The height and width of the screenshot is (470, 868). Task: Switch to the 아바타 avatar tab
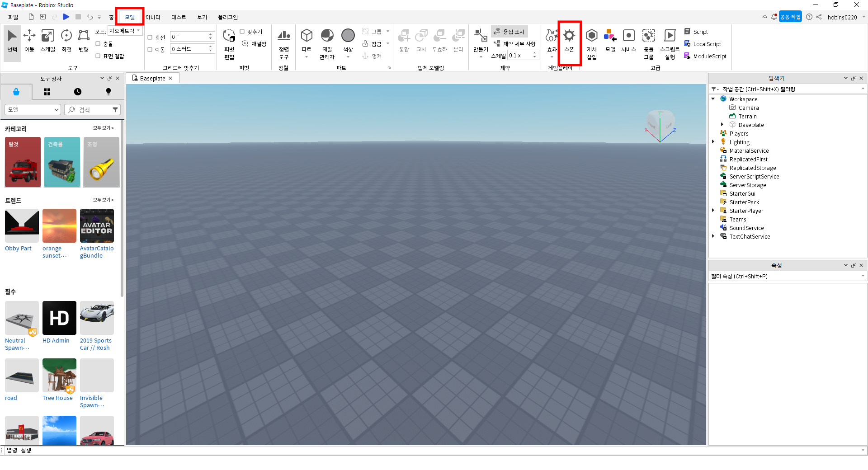tap(153, 17)
